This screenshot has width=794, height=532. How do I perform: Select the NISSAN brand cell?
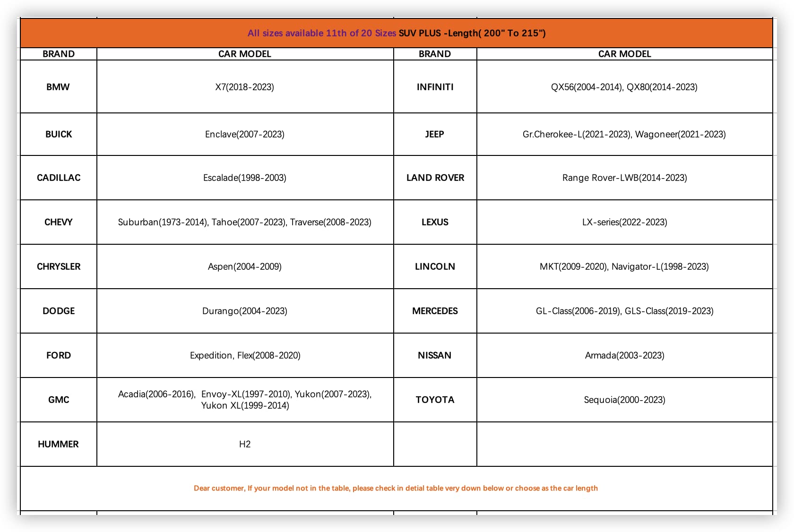[435, 355]
